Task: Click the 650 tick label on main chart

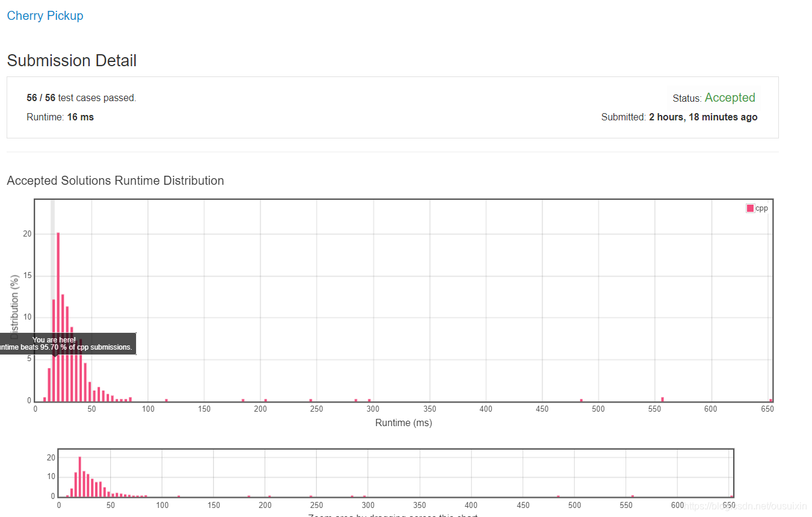Action: (767, 409)
